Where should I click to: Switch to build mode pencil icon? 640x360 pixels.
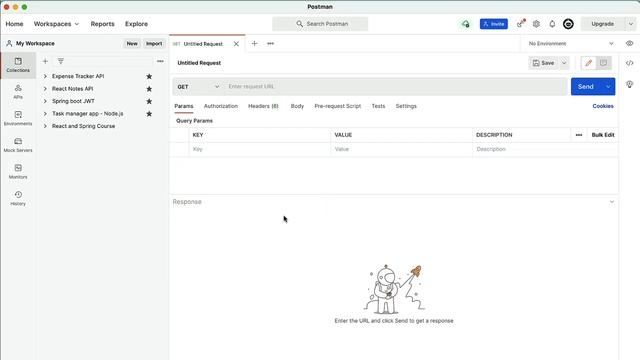click(x=589, y=63)
